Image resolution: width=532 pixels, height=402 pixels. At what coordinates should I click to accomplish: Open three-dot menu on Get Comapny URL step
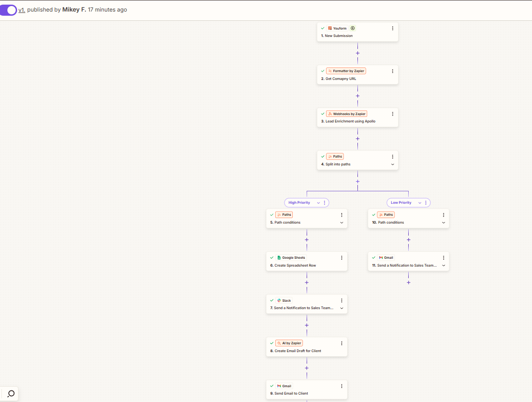click(x=393, y=71)
